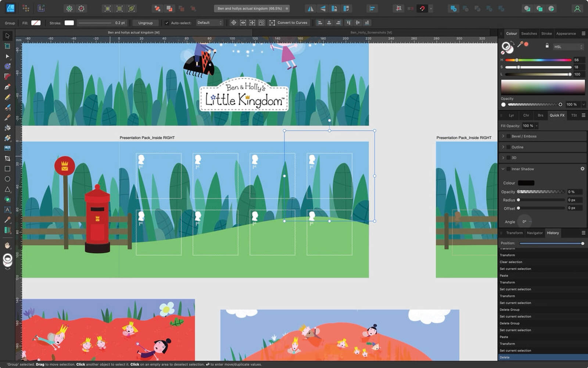Switch to the Quick FX tab
Viewport: 588px width, 368px height.
[557, 115]
